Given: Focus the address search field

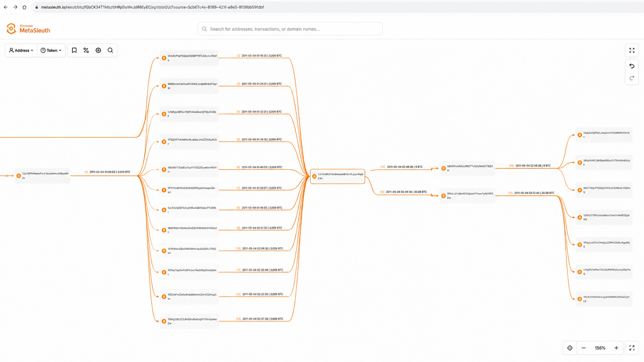Looking at the screenshot, I should click(x=290, y=29).
